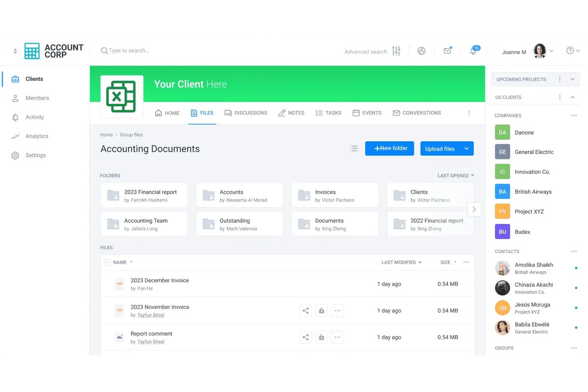Click the help question mark icon

pos(570,50)
